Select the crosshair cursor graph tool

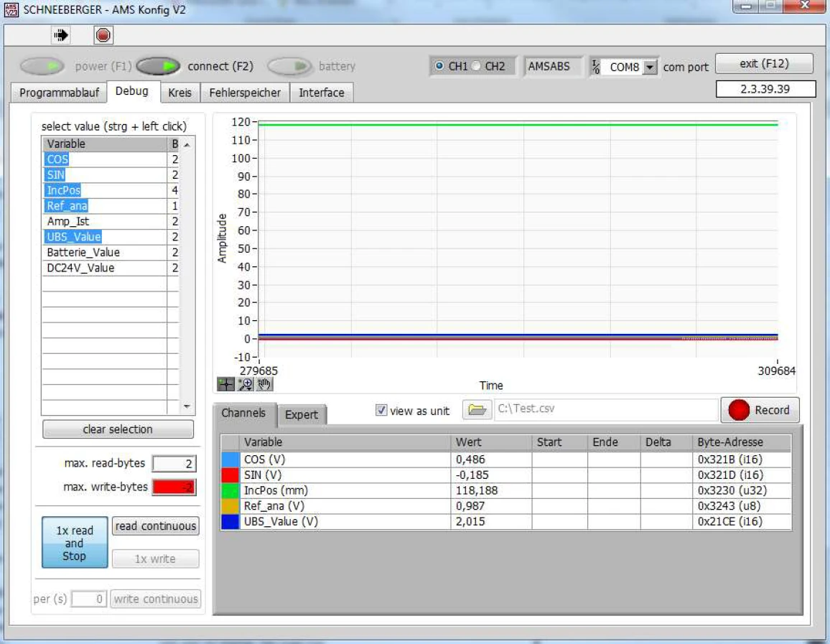point(226,385)
